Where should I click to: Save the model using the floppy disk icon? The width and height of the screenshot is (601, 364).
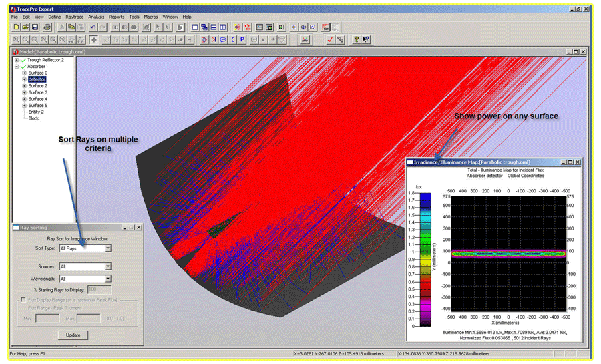point(35,27)
